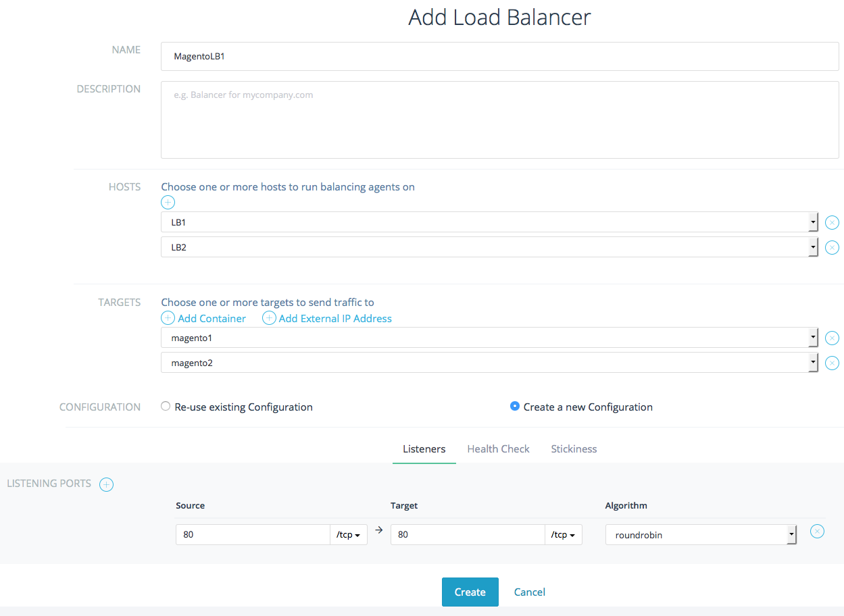Click the plus icon to add a host
844x616 pixels.
[x=168, y=202]
